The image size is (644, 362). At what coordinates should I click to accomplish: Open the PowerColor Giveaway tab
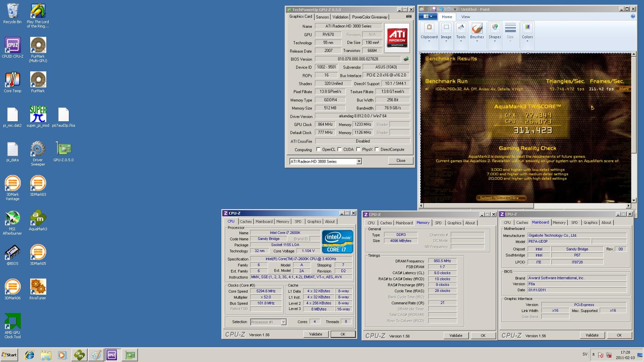pyautogui.click(x=369, y=17)
